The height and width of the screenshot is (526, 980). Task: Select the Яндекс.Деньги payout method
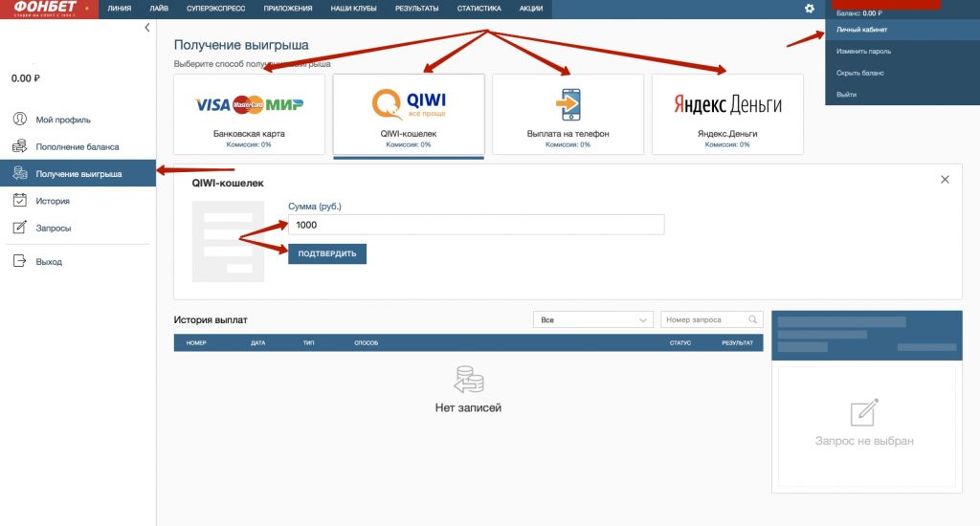[727, 115]
